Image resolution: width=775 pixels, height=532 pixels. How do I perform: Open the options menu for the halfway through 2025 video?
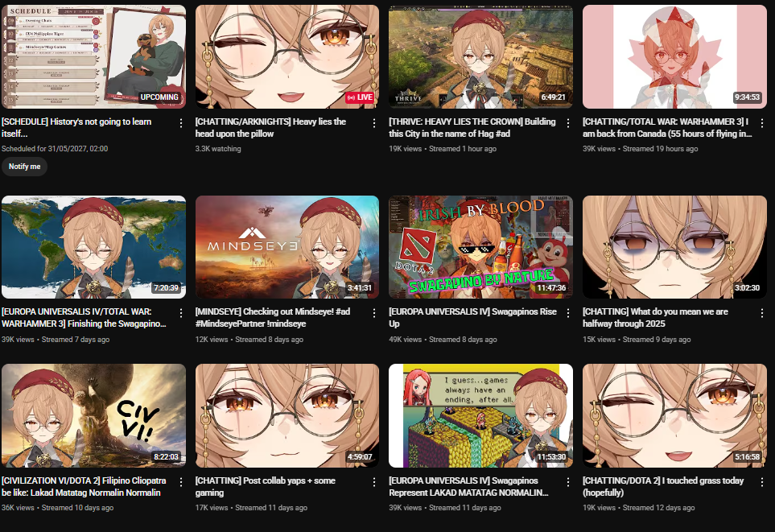(x=761, y=313)
